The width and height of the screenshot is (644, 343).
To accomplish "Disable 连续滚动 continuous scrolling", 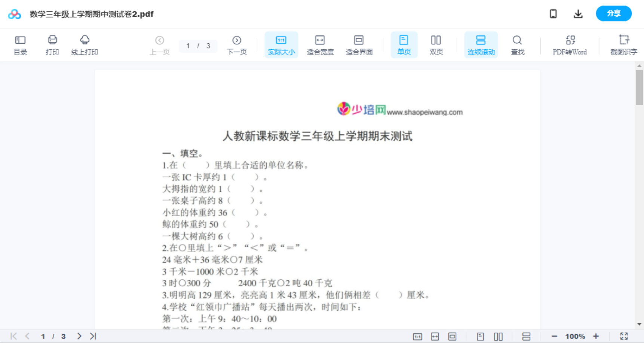I will pos(481,45).
